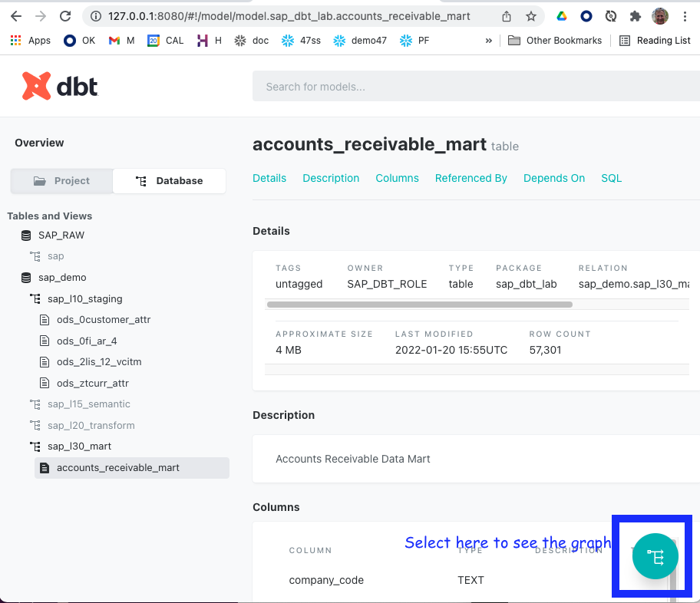
Task: Click the lineage icon on the Database tab
Action: click(141, 181)
